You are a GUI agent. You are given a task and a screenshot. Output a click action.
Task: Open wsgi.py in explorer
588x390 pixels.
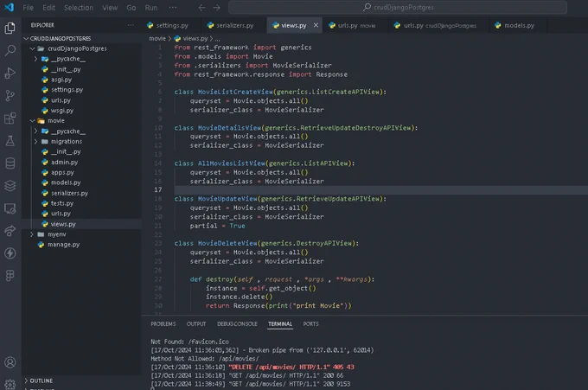(x=62, y=111)
